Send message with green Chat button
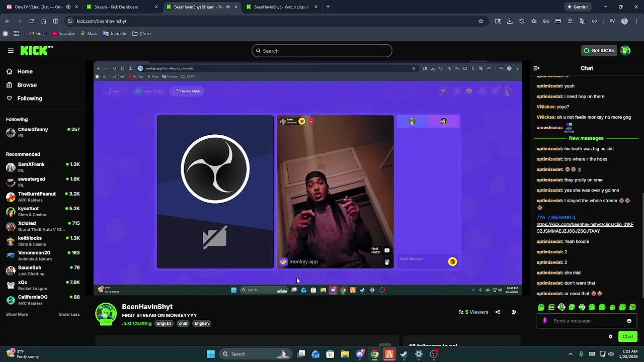Viewport: 644px width, 362px height. [628, 337]
